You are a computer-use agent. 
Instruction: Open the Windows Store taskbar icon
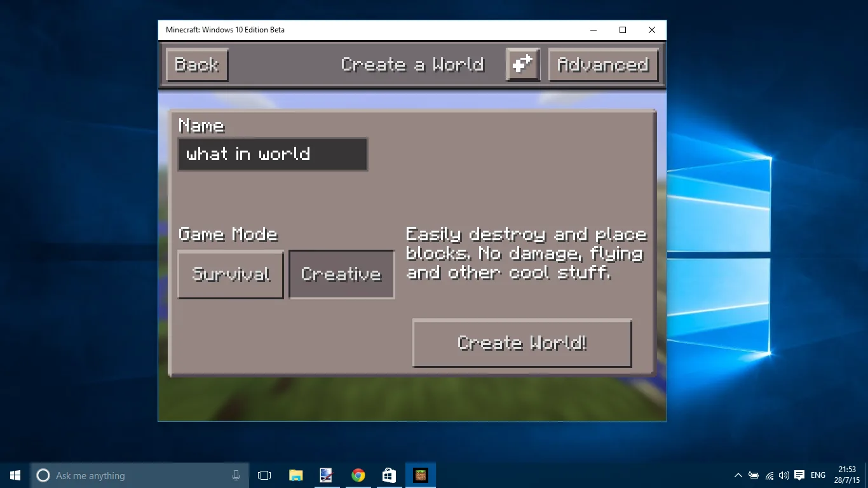click(389, 475)
